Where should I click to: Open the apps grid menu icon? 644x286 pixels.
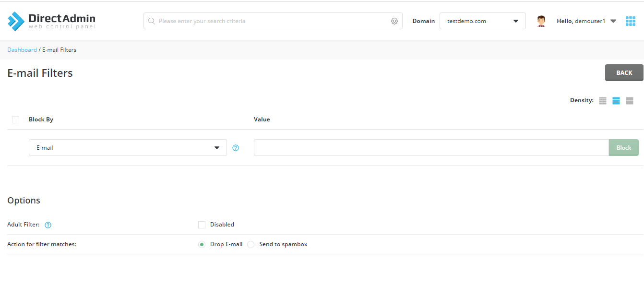click(631, 21)
